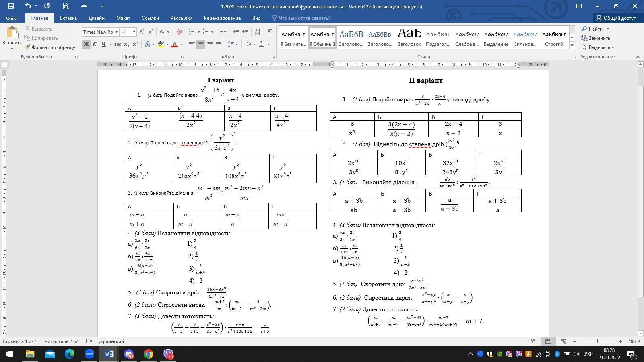Click the Replace (Заменить) button

pos(596,38)
